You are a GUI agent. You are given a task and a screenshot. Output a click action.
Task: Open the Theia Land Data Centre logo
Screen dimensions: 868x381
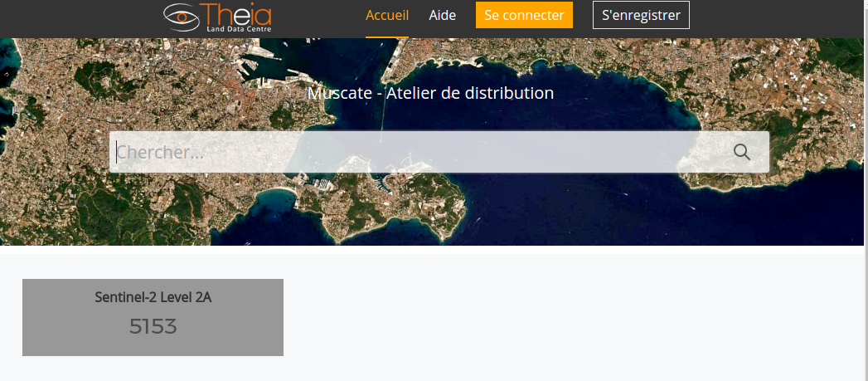(x=217, y=17)
